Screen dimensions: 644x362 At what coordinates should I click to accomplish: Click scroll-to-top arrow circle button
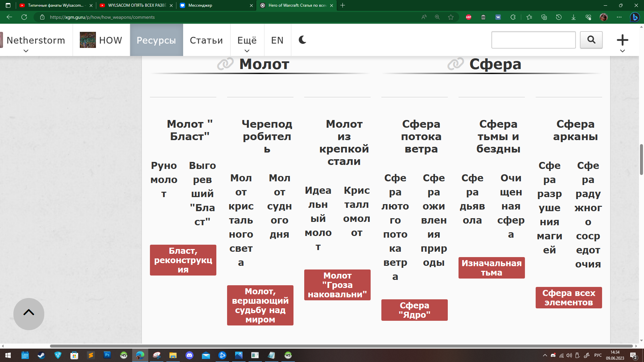[29, 313]
